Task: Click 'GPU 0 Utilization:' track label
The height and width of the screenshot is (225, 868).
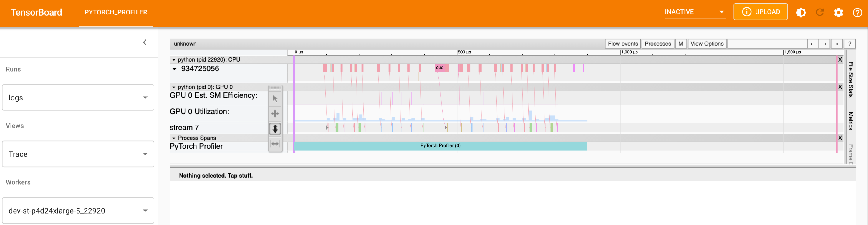Action: (x=199, y=112)
